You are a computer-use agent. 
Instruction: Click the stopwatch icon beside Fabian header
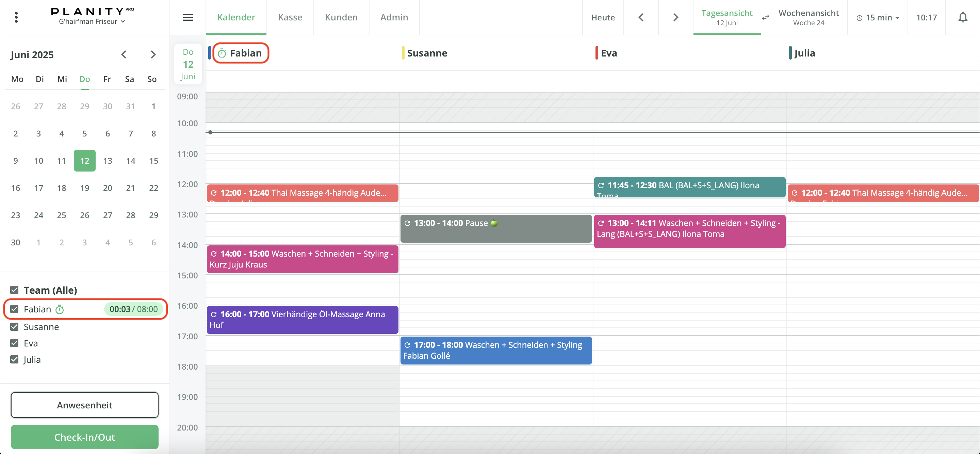tap(222, 53)
